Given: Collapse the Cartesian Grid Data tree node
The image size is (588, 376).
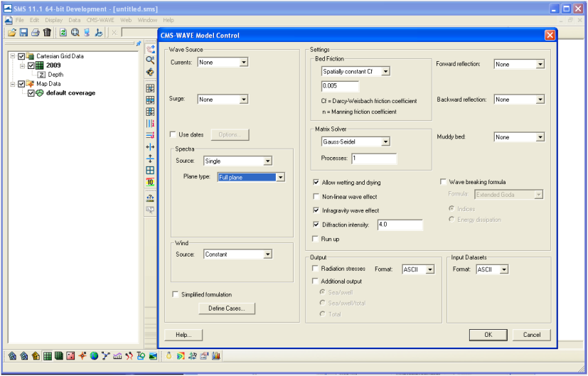Looking at the screenshot, I should [x=12, y=56].
